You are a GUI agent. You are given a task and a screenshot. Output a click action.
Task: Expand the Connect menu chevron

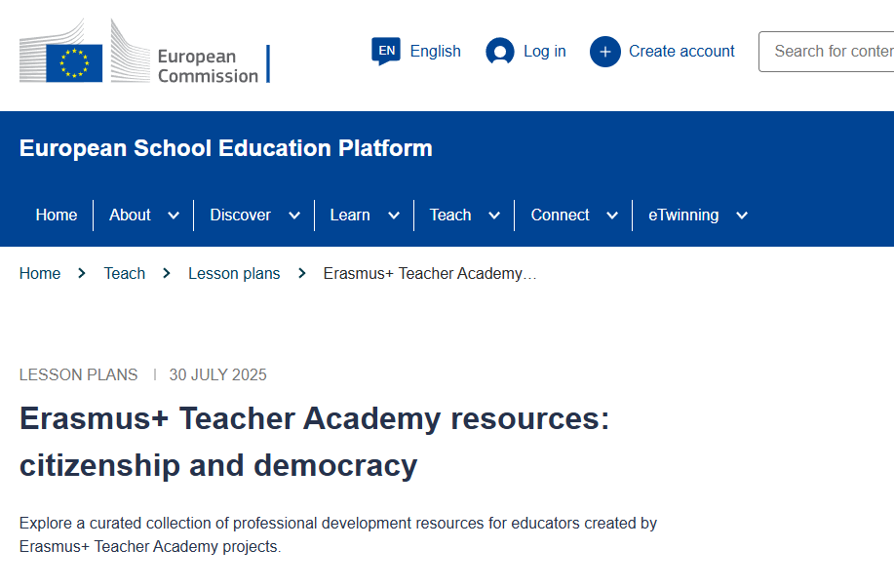point(613,216)
